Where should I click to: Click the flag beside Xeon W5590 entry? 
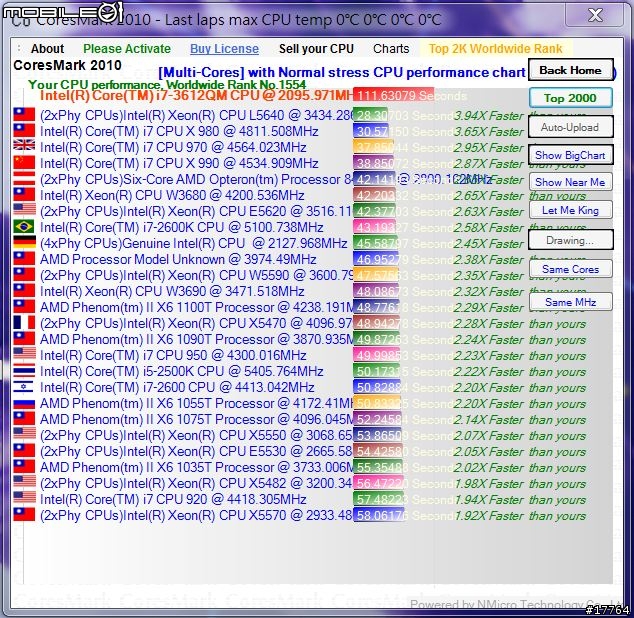[x=24, y=275]
